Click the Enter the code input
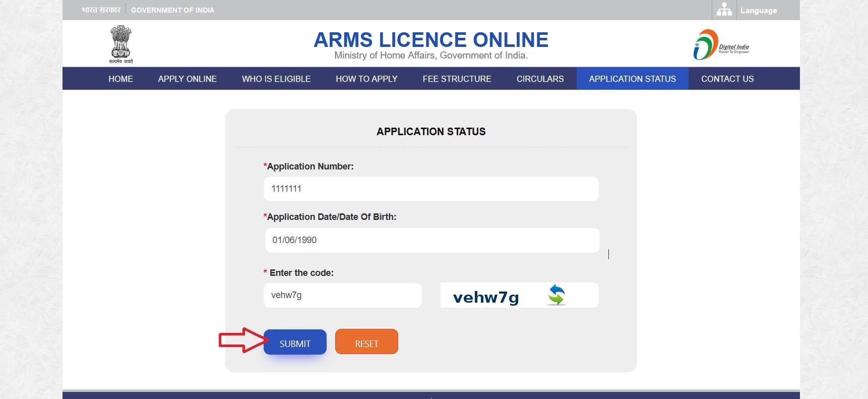 coord(342,295)
